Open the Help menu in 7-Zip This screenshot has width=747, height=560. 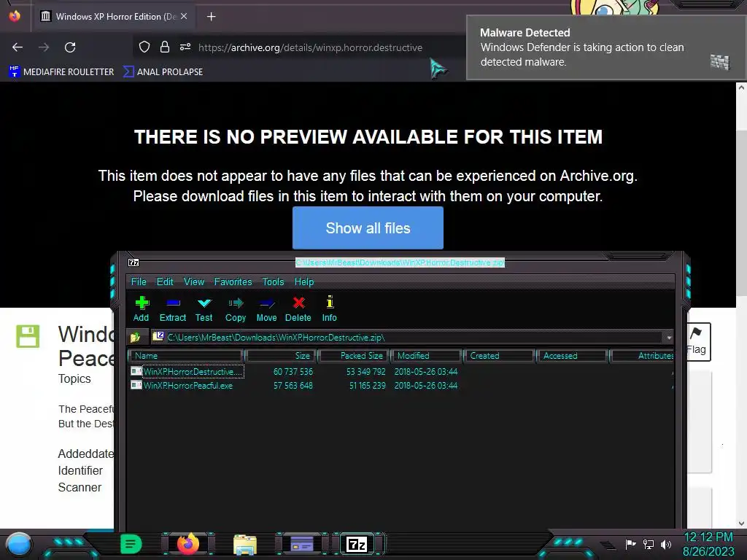click(304, 282)
